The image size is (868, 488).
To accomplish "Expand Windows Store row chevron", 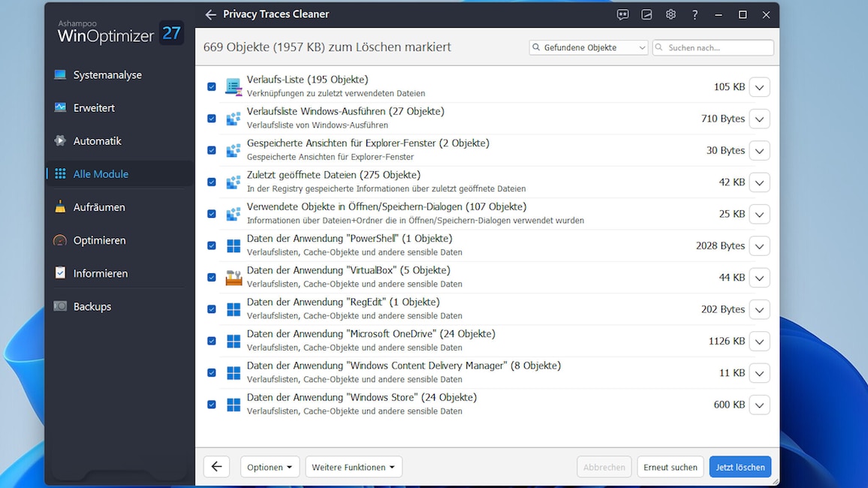I will point(760,405).
